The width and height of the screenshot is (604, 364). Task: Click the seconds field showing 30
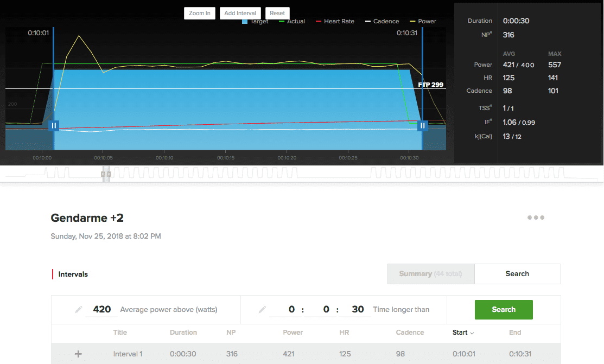point(358,310)
